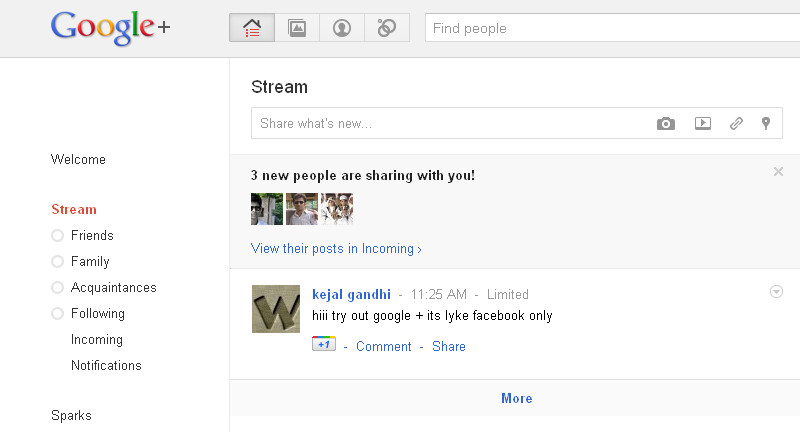Open Incoming in the sidebar
The height and width of the screenshot is (432, 800).
coord(96,339)
